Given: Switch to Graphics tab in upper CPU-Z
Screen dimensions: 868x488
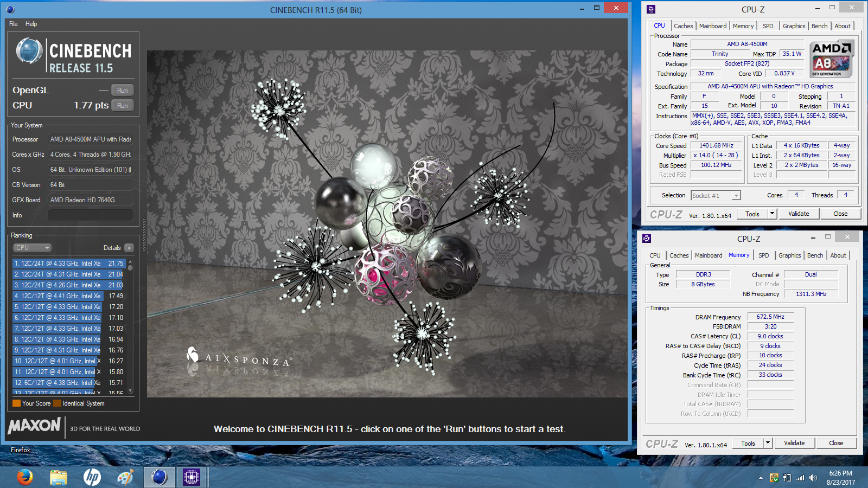Looking at the screenshot, I should point(794,26).
